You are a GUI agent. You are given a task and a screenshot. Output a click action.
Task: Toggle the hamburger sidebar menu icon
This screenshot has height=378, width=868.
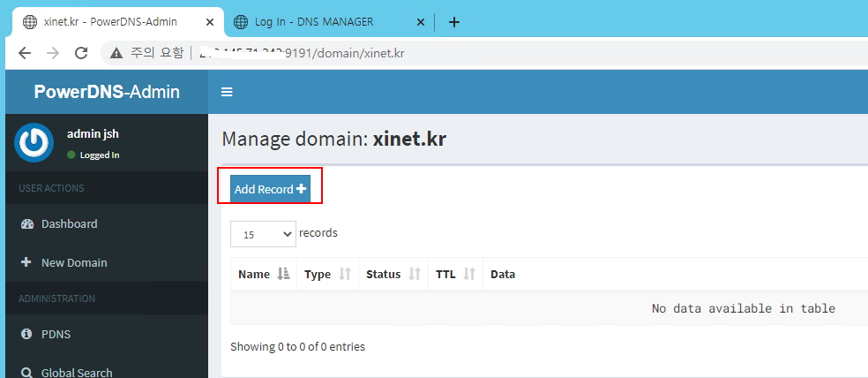[227, 92]
